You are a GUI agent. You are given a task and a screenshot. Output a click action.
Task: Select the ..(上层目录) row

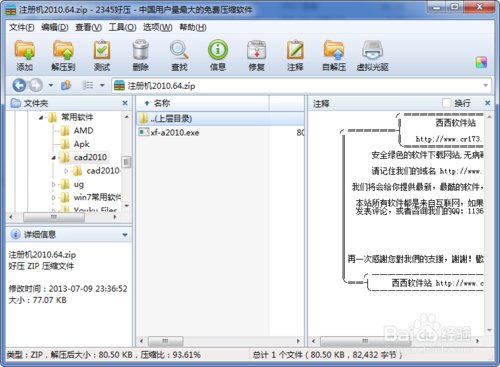[x=221, y=118]
